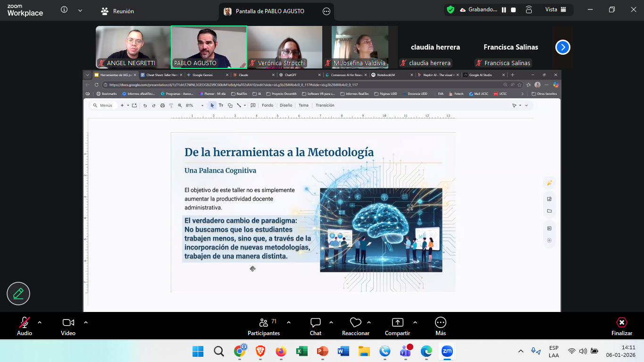Toggle camera with Video button
The height and width of the screenshot is (362, 644).
pyautogui.click(x=68, y=323)
